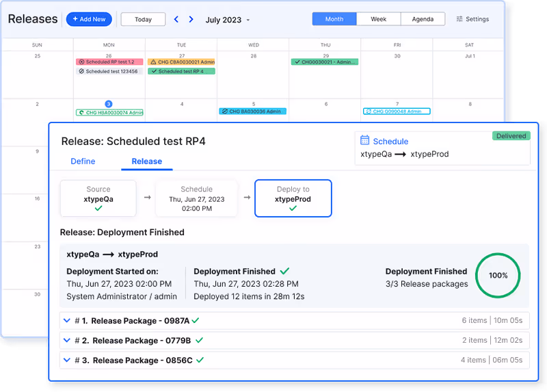Screen dimensions: 547x392
Task: Switch to Week view
Action: coord(379,19)
